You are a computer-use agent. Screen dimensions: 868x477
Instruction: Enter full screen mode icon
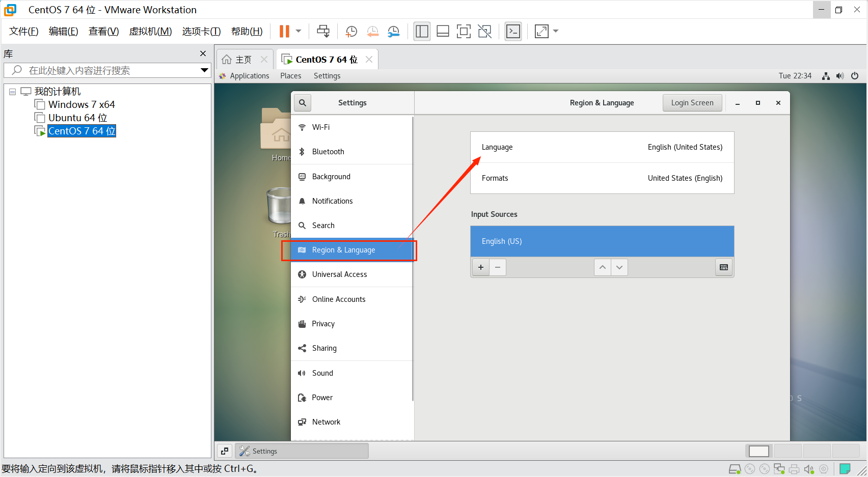464,31
